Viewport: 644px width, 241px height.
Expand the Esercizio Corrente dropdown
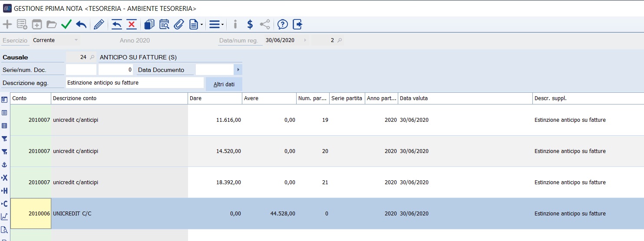coord(76,40)
